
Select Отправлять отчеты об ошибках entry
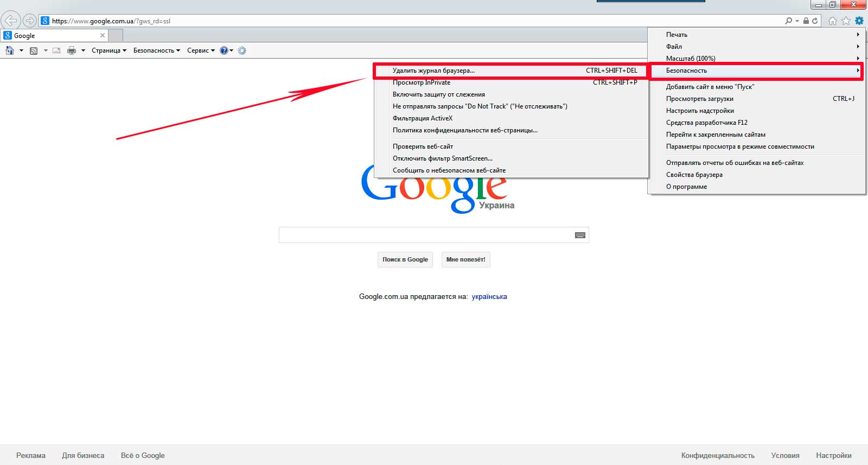click(757, 163)
